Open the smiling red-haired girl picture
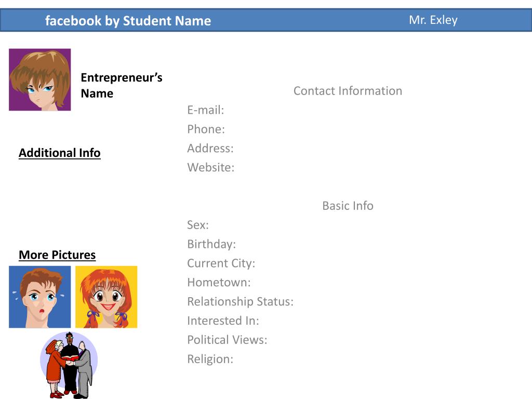 106,297
